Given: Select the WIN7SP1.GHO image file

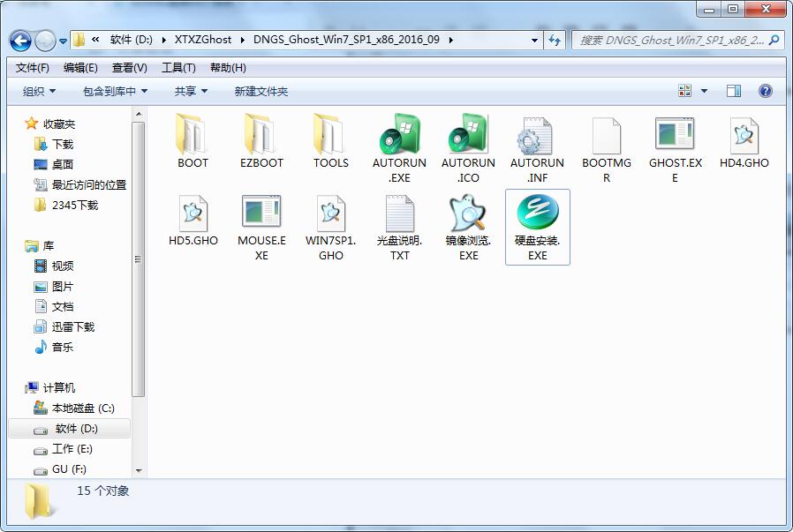Looking at the screenshot, I should pyautogui.click(x=330, y=215).
